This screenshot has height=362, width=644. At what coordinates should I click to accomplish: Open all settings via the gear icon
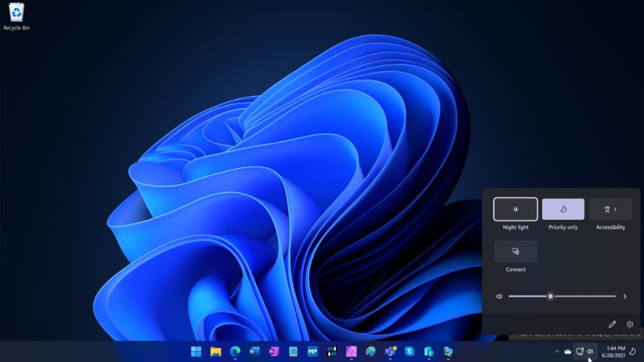pos(630,325)
